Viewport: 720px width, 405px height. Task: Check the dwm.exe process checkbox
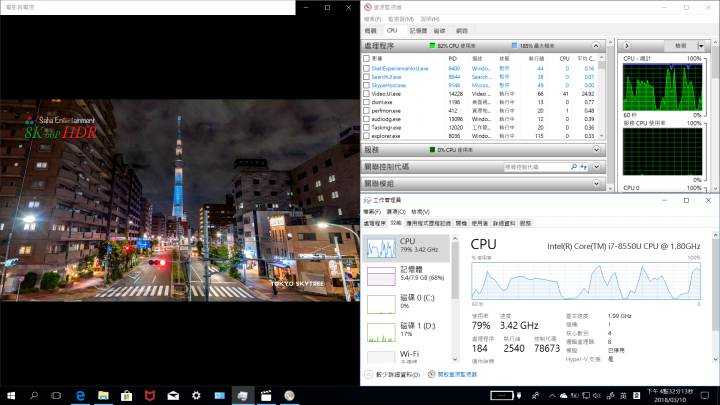coord(366,102)
